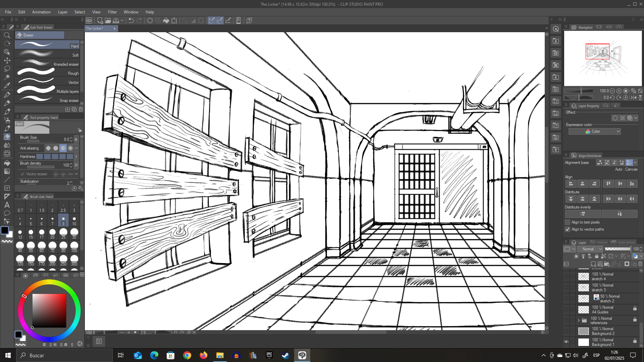Expand the references layer folder

pyautogui.click(x=579, y=320)
